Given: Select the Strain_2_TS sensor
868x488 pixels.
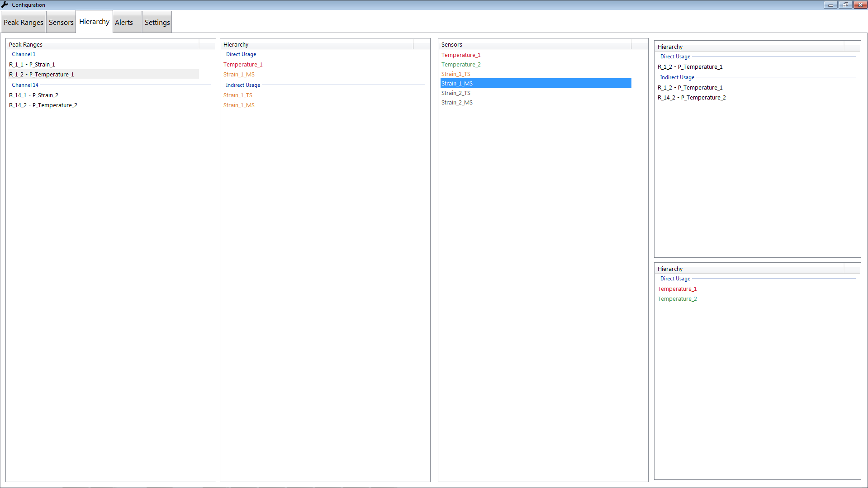Looking at the screenshot, I should point(456,93).
